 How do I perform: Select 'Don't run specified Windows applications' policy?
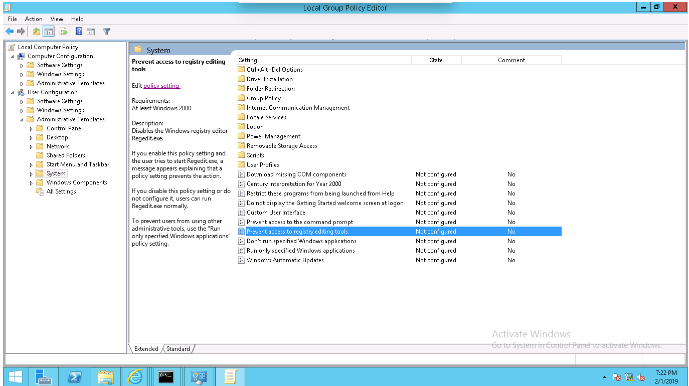click(x=301, y=241)
